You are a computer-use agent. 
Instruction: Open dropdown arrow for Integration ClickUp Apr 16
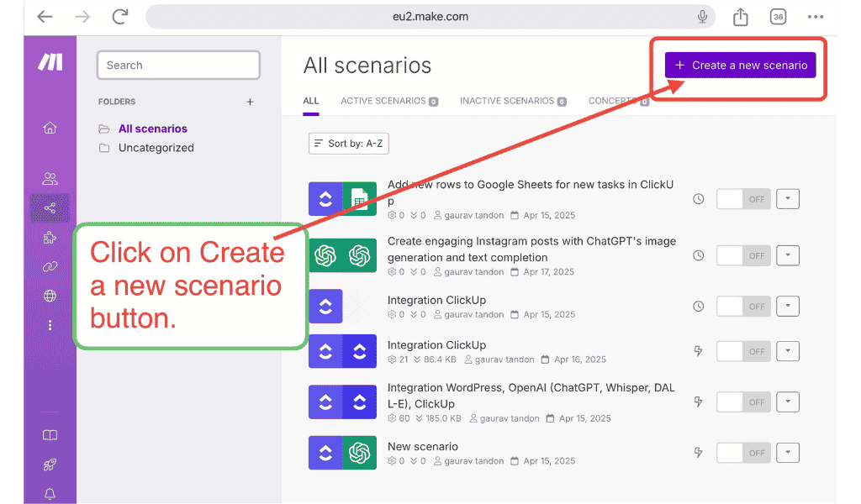788,351
